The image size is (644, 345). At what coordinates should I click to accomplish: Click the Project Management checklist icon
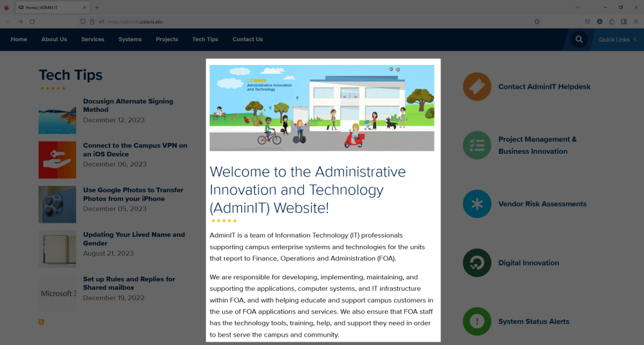(x=477, y=145)
